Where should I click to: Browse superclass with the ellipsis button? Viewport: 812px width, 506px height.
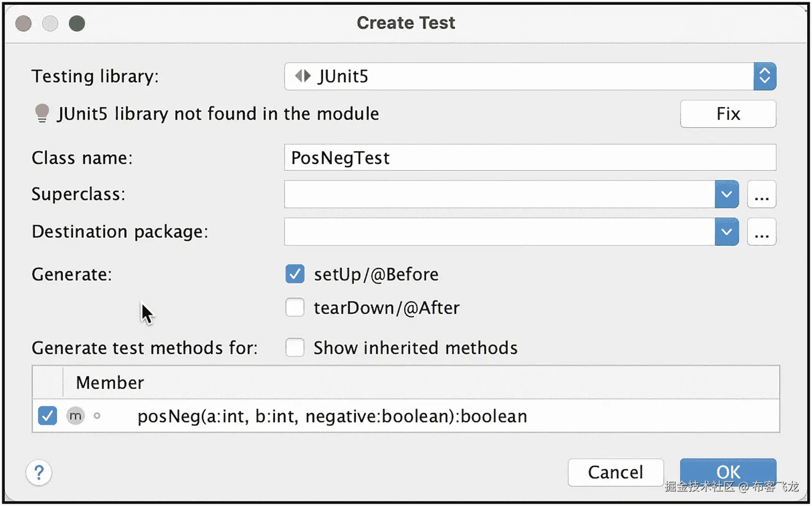(761, 194)
